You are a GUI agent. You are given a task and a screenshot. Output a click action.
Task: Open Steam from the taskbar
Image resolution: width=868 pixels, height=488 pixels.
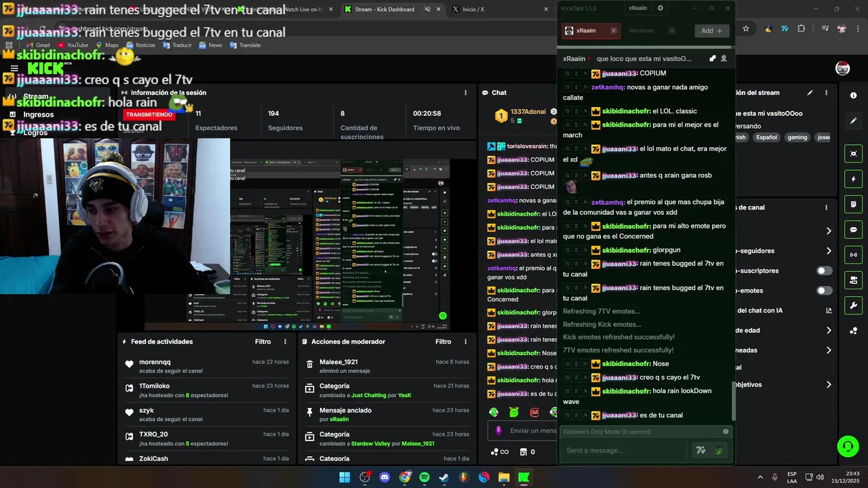pyautogui.click(x=444, y=477)
